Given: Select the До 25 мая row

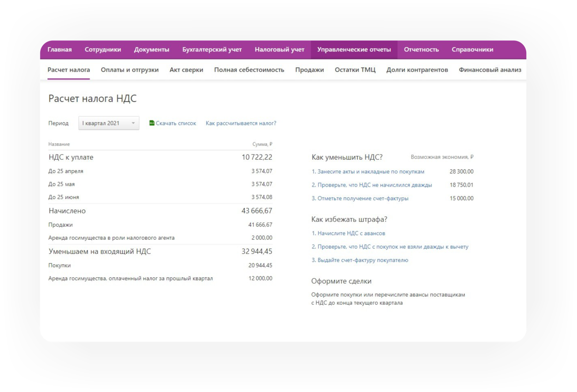Looking at the screenshot, I should pyautogui.click(x=160, y=184).
